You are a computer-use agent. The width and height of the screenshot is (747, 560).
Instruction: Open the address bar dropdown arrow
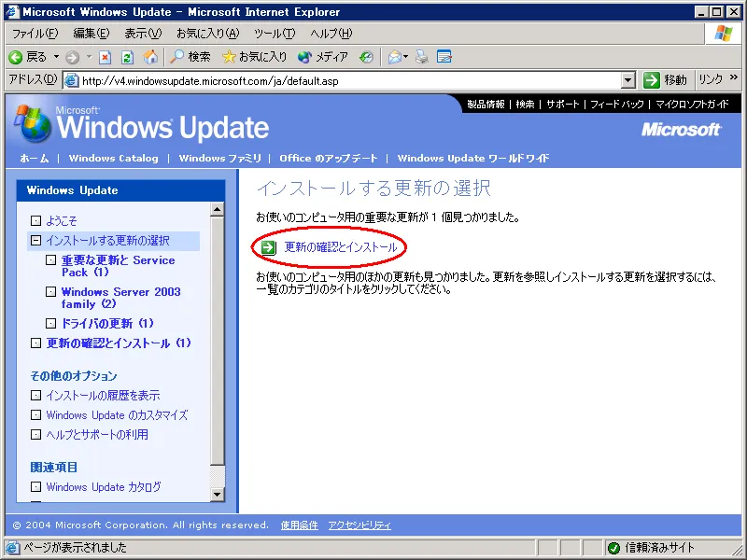627,80
